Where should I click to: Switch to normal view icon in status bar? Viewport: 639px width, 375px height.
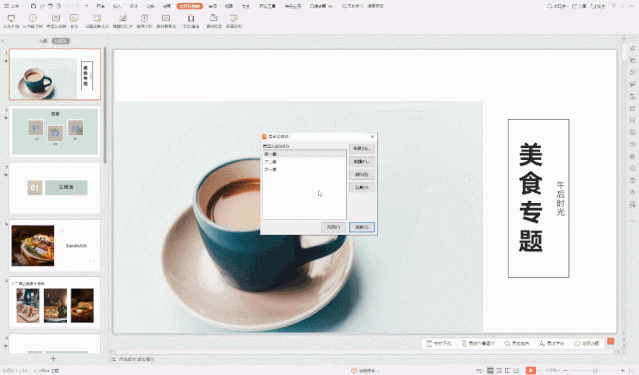tap(490, 370)
